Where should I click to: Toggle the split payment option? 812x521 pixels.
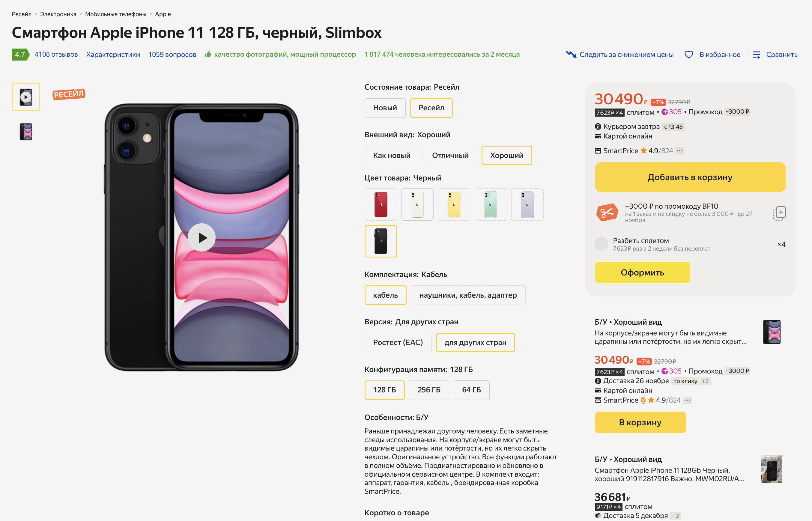pos(601,244)
